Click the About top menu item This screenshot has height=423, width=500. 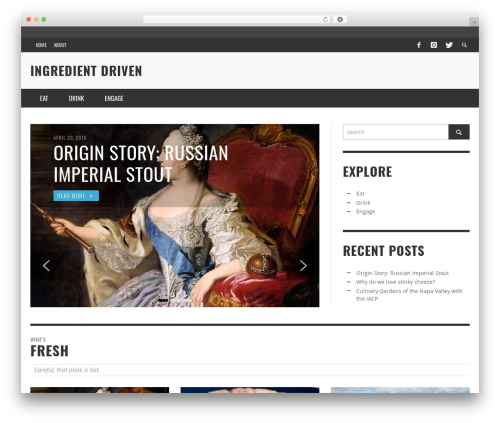click(60, 45)
